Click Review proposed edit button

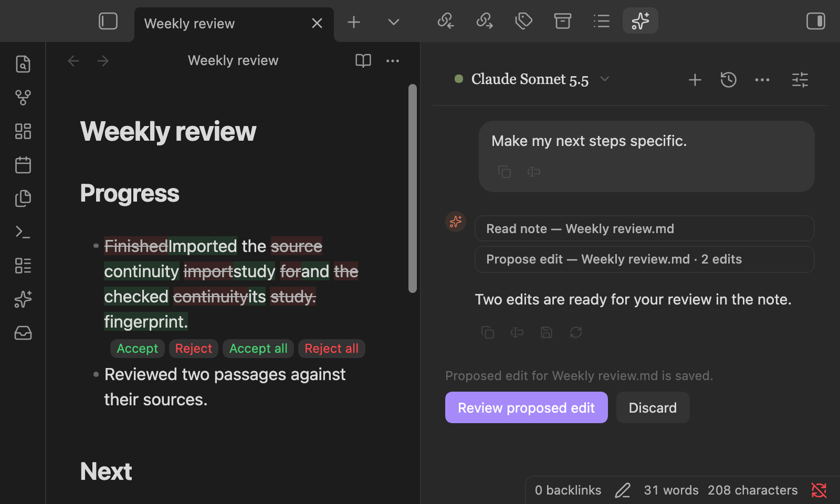pos(527,407)
